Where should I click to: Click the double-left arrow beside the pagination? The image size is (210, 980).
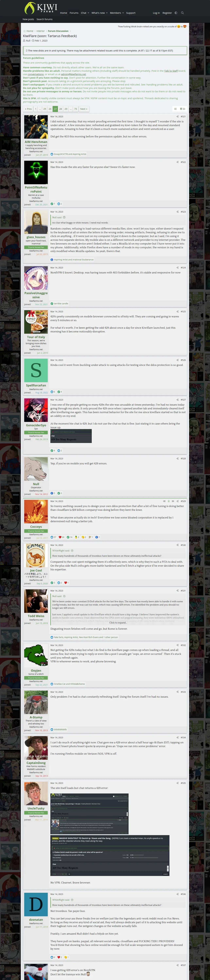pos(175,109)
